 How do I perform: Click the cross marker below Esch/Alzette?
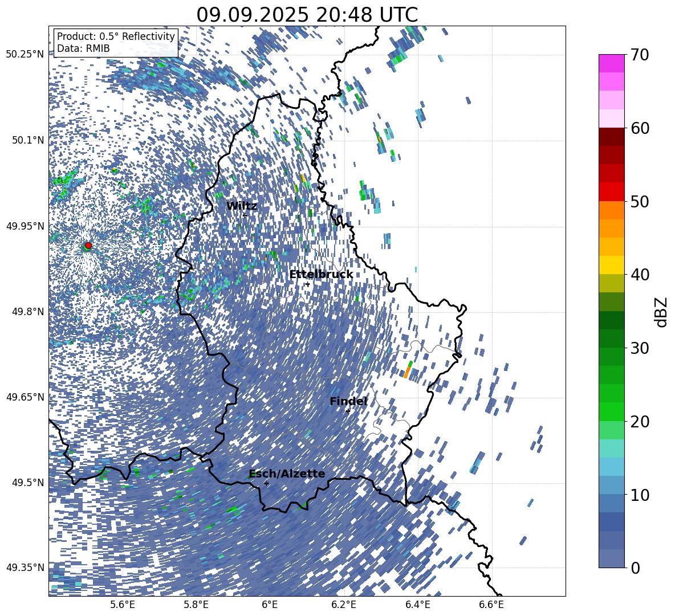266,483
